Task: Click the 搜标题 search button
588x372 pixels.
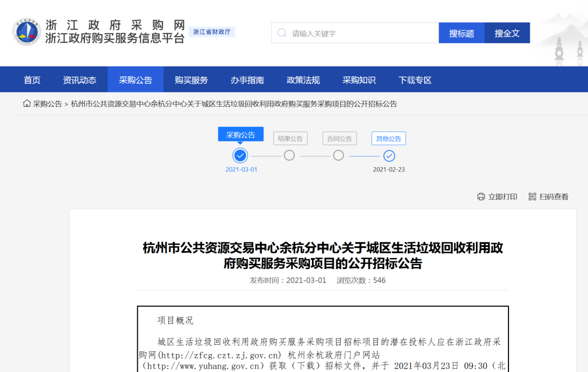Action: pyautogui.click(x=462, y=33)
